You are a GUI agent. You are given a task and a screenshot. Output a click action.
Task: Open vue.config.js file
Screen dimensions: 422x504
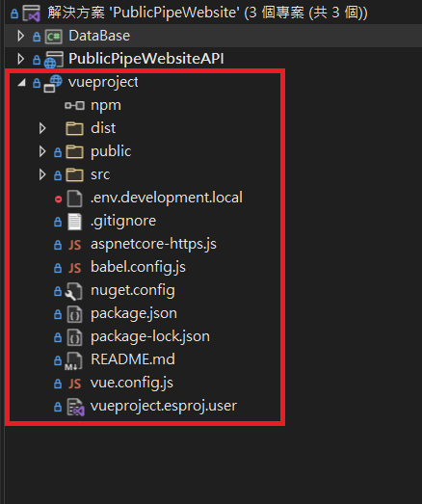[x=132, y=384]
